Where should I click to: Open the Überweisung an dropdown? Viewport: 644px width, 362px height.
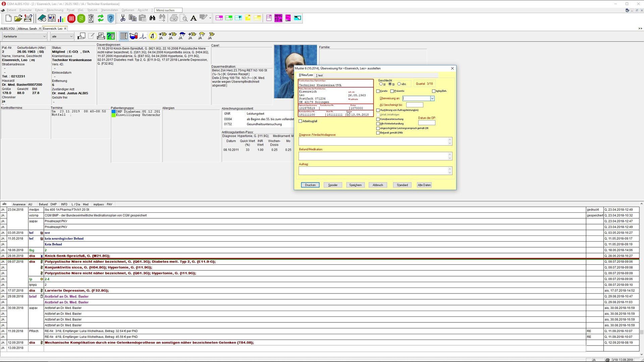[433, 98]
